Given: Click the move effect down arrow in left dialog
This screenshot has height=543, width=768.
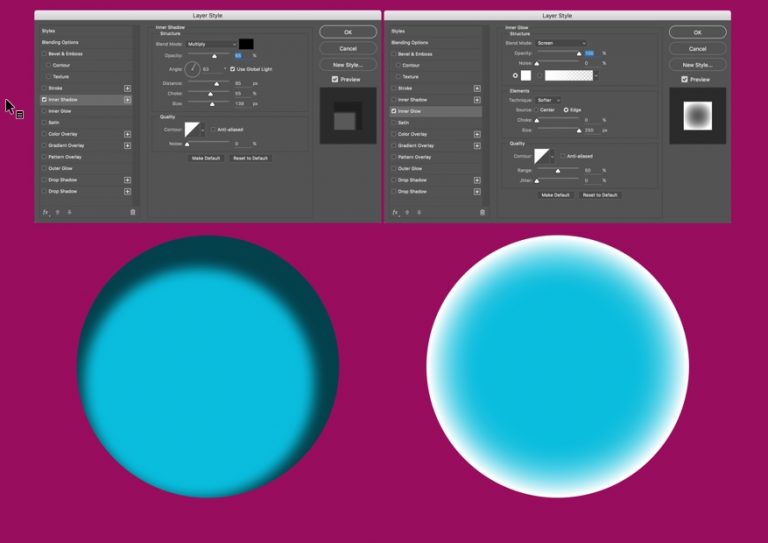Looking at the screenshot, I should tap(69, 212).
